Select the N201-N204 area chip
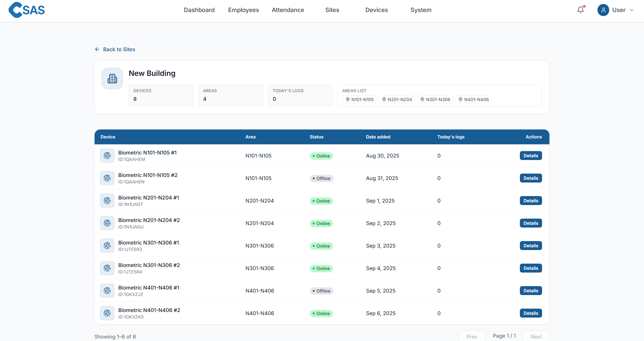The width and height of the screenshot is (644, 341). 397,100
